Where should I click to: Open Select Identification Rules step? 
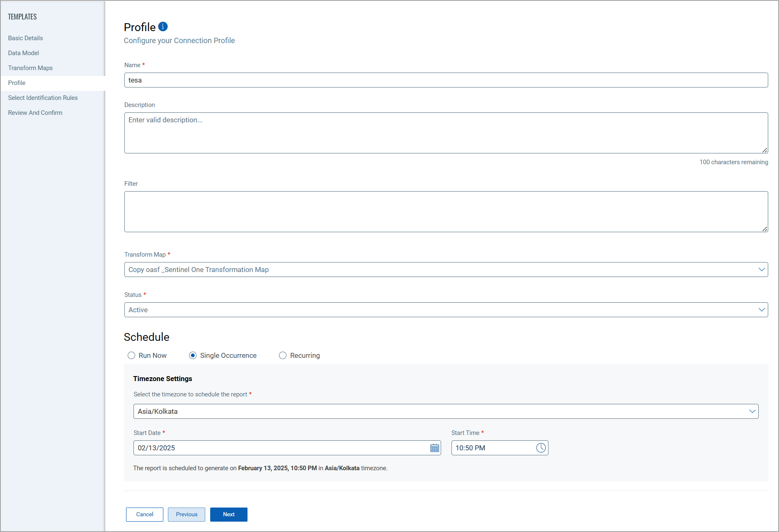(x=43, y=98)
